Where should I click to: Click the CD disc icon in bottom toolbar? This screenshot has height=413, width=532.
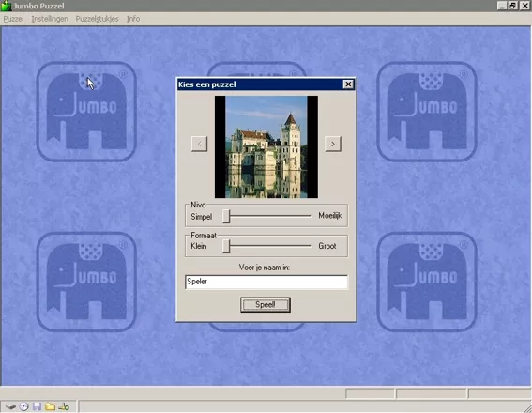pos(23,406)
